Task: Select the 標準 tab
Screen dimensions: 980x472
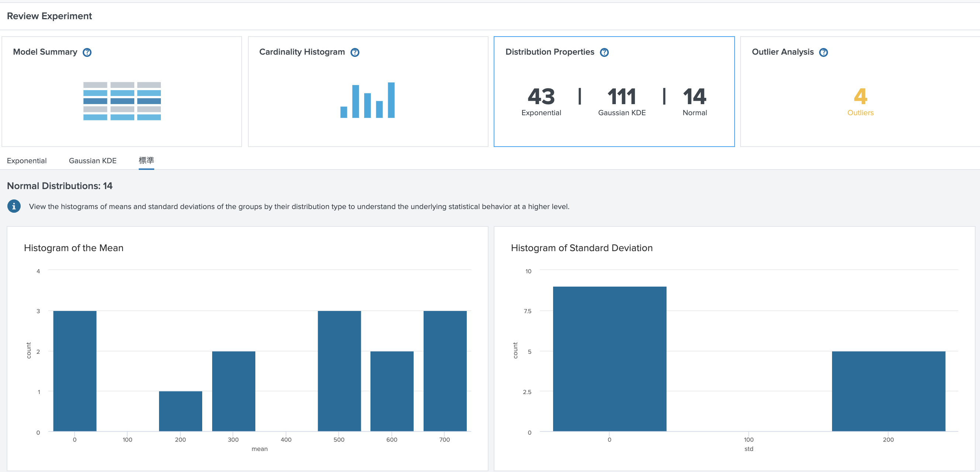Action: (x=146, y=161)
